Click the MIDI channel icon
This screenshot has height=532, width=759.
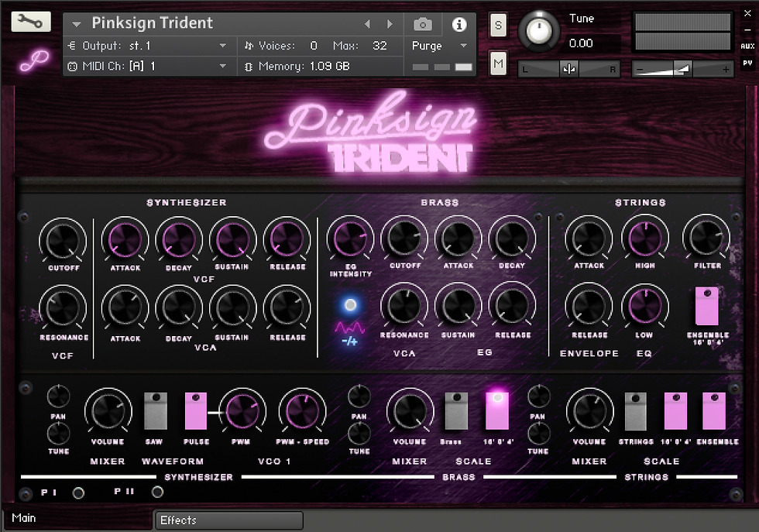coord(72,67)
